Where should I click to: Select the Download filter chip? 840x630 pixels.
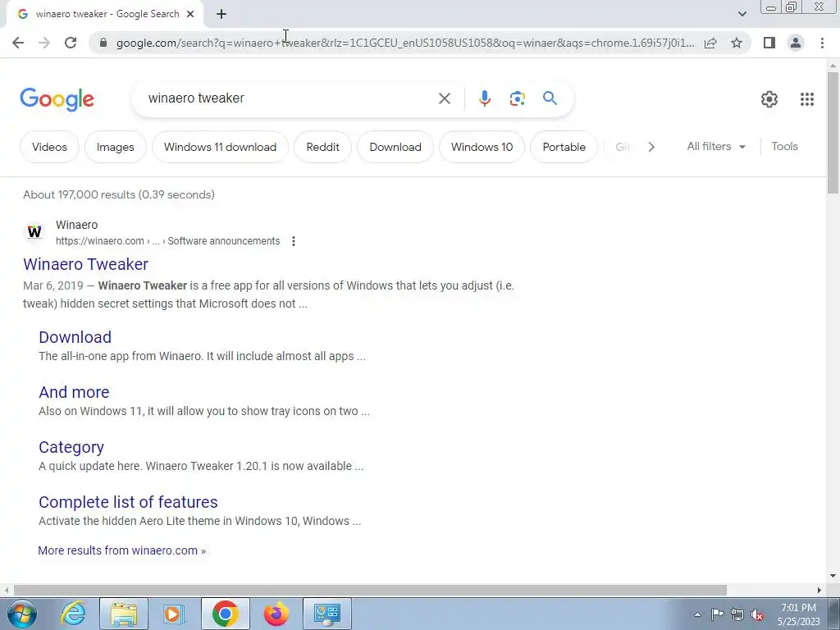[x=395, y=147]
